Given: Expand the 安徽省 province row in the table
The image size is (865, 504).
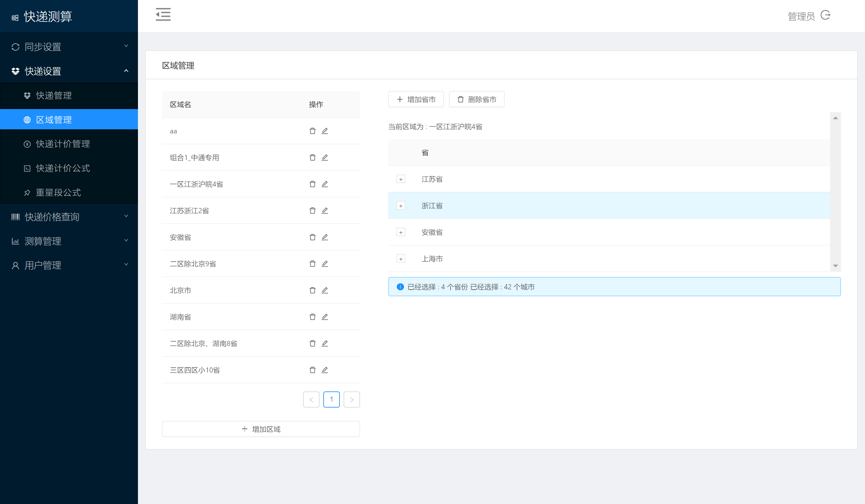Looking at the screenshot, I should [401, 232].
